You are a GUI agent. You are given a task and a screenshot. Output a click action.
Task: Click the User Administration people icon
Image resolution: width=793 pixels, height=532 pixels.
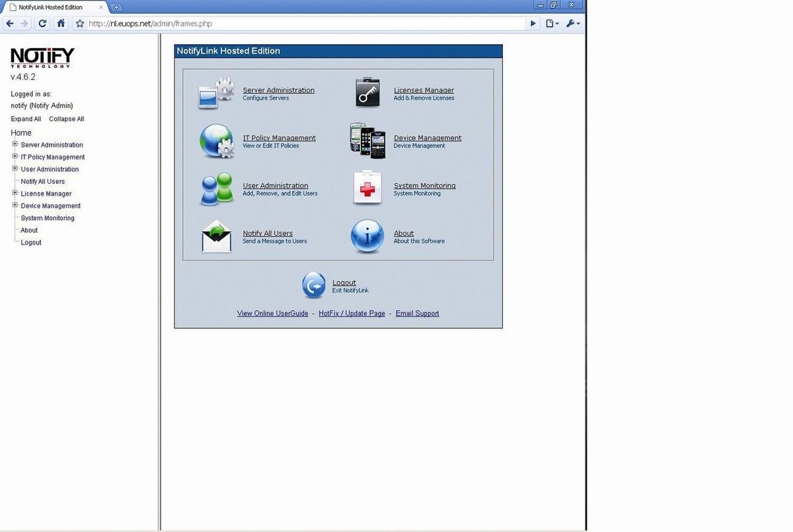[217, 189]
